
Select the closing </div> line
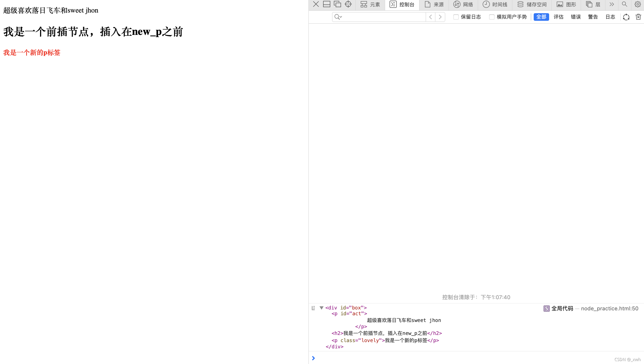pyautogui.click(x=335, y=347)
